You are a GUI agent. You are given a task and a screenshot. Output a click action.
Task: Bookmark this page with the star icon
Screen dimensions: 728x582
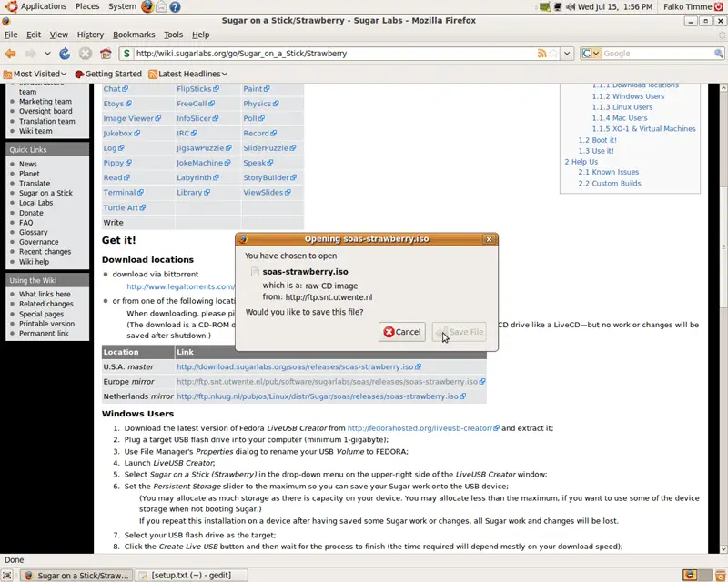coord(553,54)
